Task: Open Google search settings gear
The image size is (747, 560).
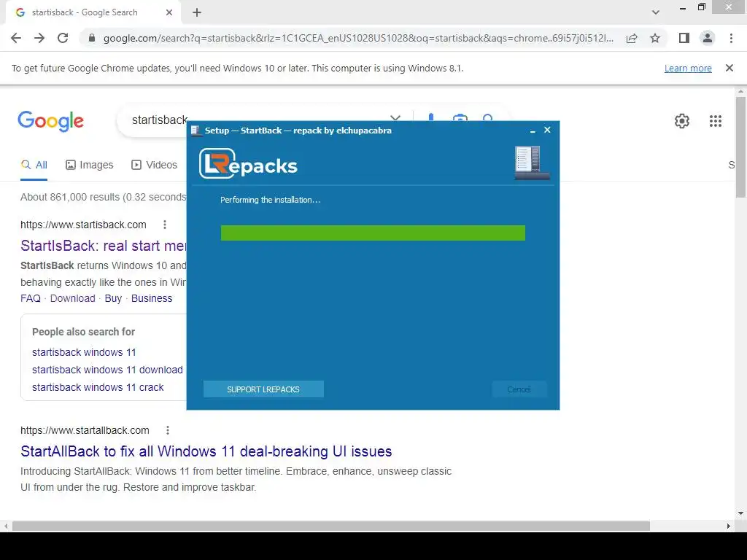Action: pyautogui.click(x=682, y=121)
